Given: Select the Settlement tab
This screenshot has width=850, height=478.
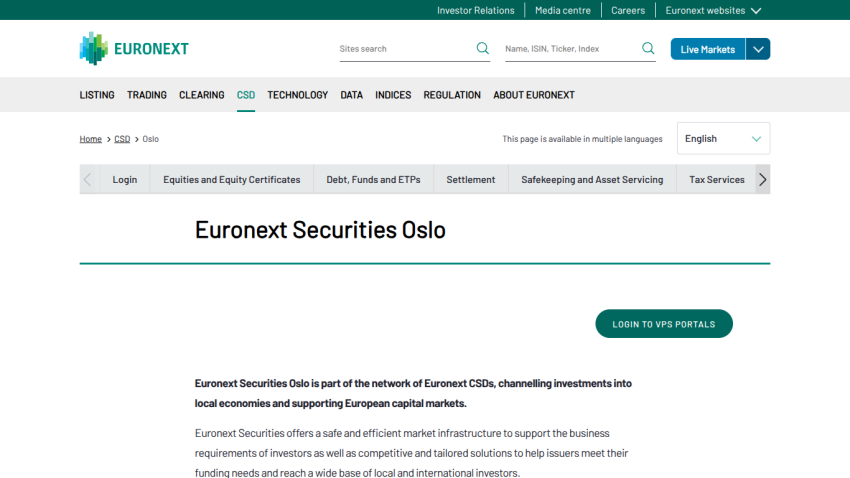Looking at the screenshot, I should pos(471,179).
